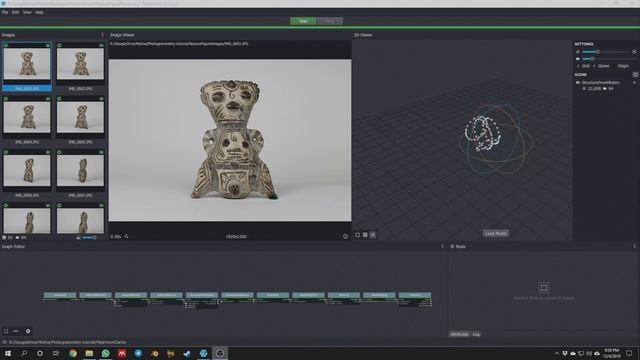
Task: Open the File menu
Action: tap(5, 12)
